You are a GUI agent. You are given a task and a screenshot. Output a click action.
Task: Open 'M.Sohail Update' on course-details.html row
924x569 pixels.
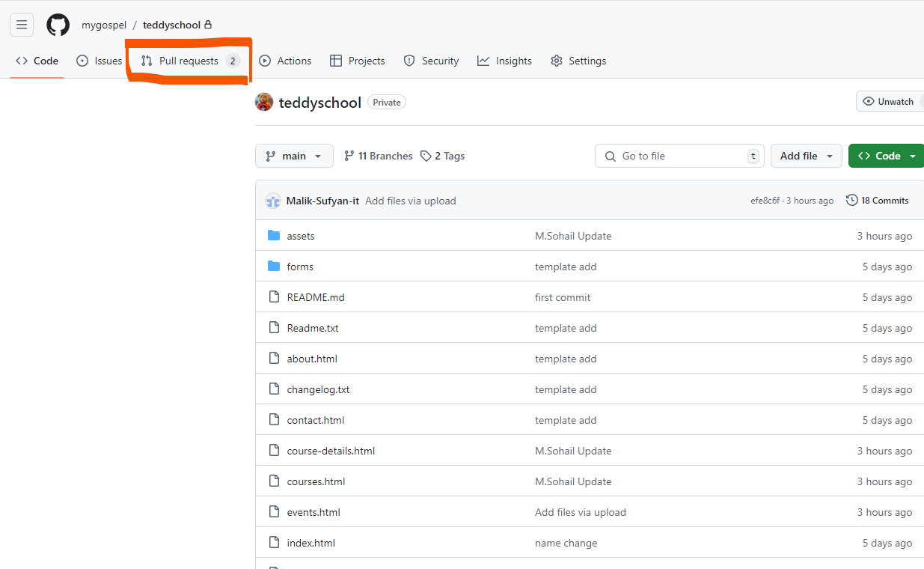[573, 451]
